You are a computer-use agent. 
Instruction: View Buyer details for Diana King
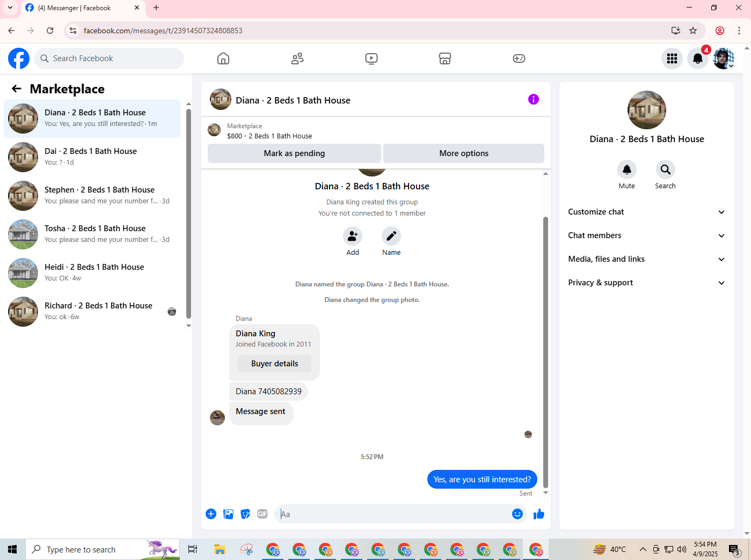pos(274,364)
